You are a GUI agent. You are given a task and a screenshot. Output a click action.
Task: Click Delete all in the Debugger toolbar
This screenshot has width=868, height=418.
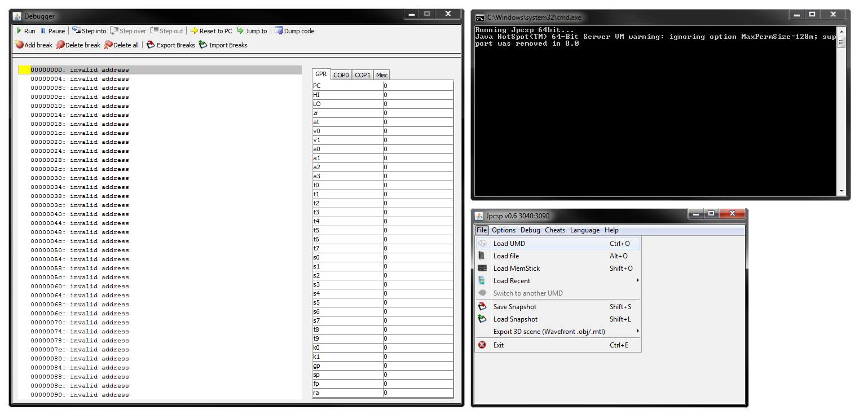pyautogui.click(x=121, y=45)
